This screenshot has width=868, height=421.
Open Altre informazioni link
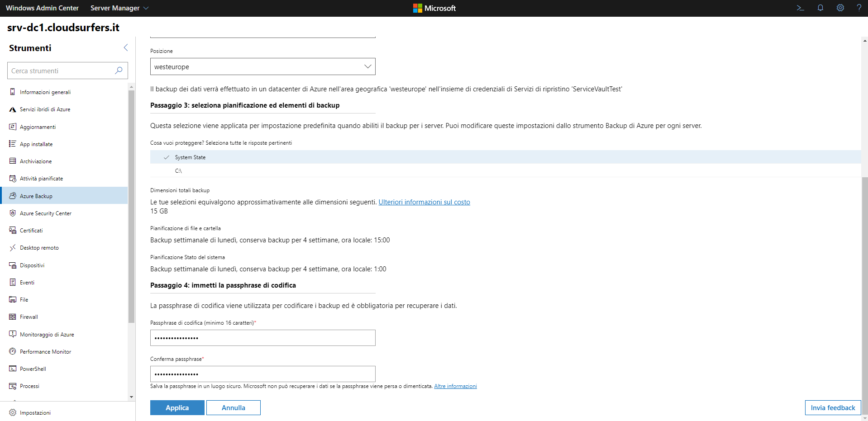455,386
